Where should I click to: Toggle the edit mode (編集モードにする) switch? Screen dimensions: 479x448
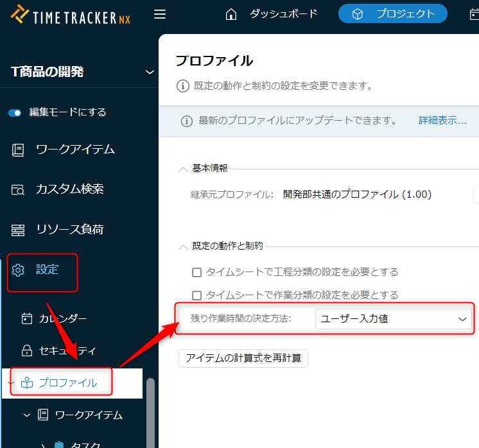click(x=15, y=112)
